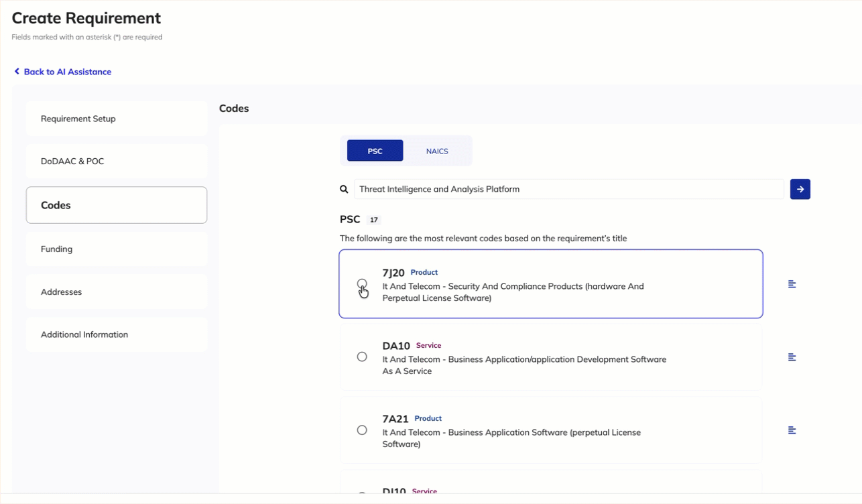Click the search magnifier icon

click(344, 190)
